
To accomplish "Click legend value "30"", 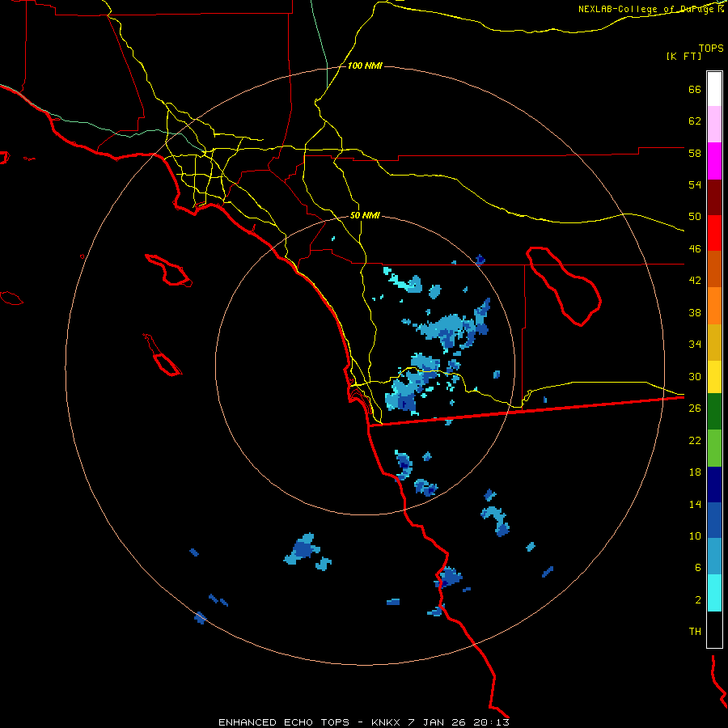I will [x=695, y=376].
